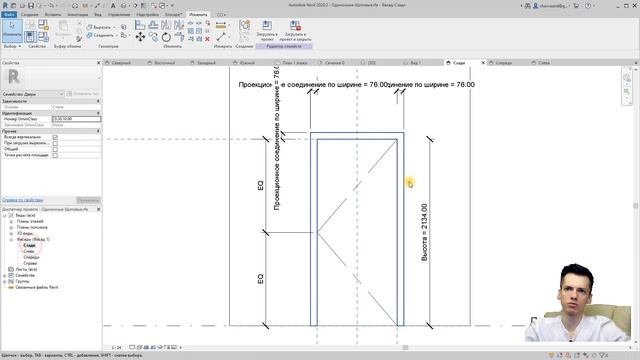The height and width of the screenshot is (360, 640).
Task: Expand '3D виды' tree node
Action: coord(11,233)
